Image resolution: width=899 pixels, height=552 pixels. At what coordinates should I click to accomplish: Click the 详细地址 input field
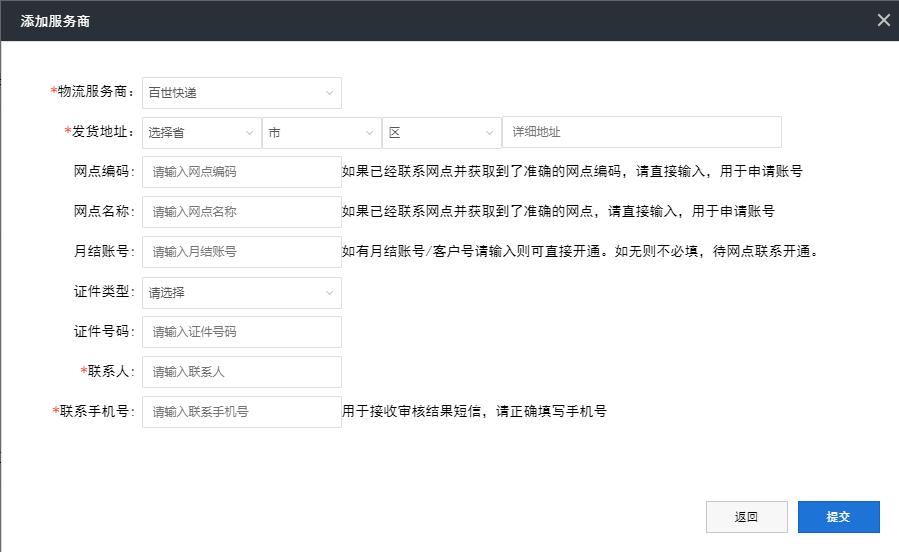click(641, 132)
